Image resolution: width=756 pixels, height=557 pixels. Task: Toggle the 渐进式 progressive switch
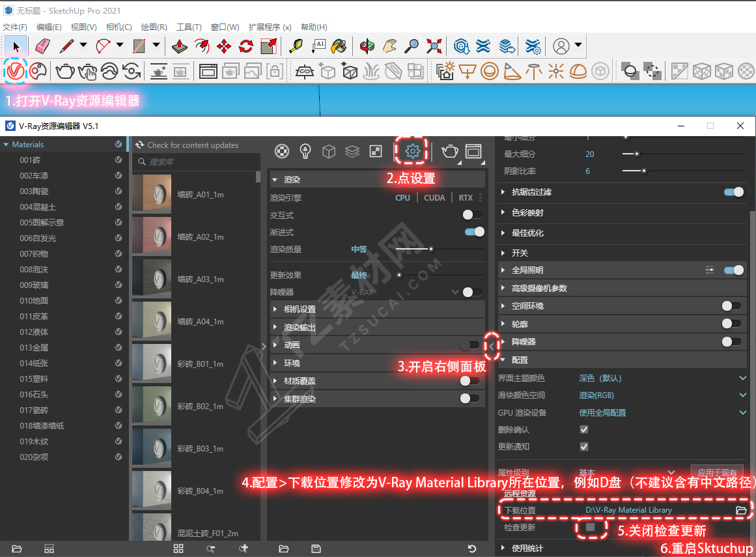coord(475,232)
